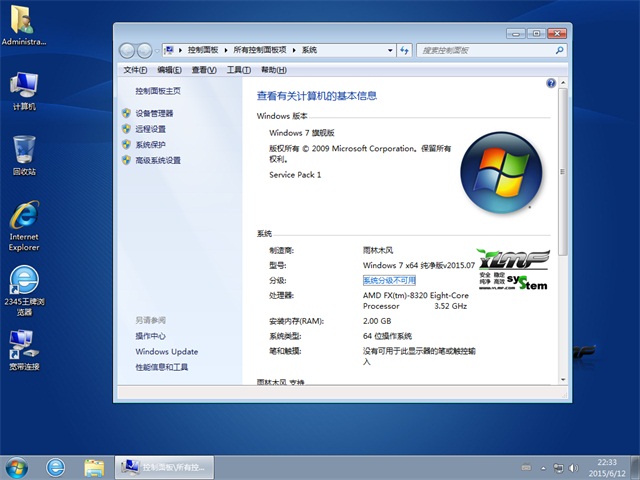
Task: Click the 'Windows 7 旗舰版' text
Action: (x=302, y=133)
